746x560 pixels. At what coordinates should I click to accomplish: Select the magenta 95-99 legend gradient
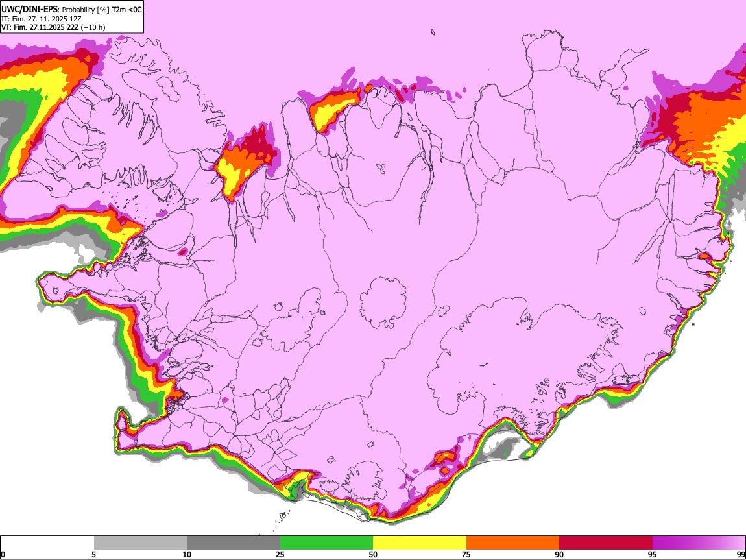(x=699, y=542)
